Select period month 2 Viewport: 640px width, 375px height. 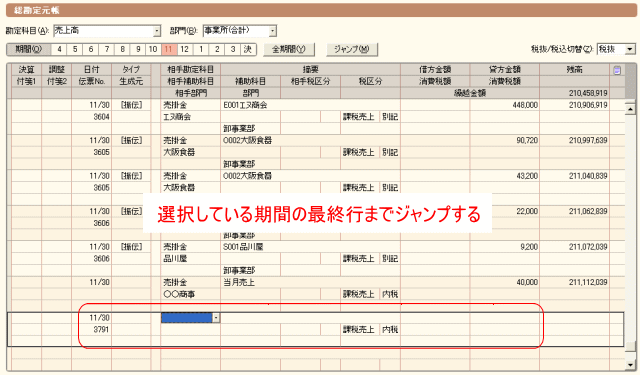(x=217, y=49)
